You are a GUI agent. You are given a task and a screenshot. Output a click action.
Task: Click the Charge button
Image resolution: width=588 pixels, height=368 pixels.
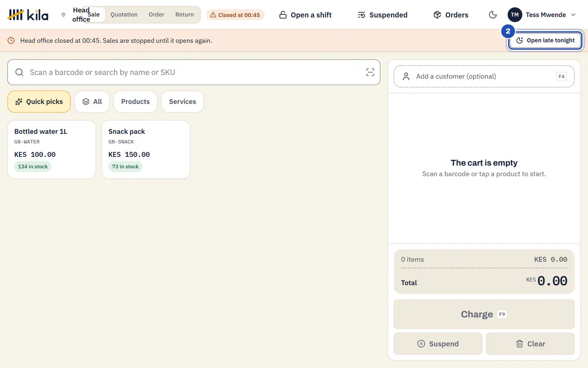484,314
